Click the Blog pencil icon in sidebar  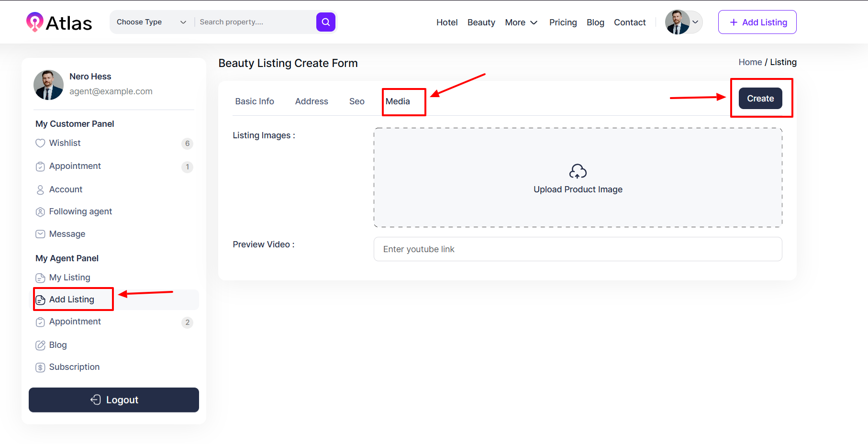coord(40,345)
